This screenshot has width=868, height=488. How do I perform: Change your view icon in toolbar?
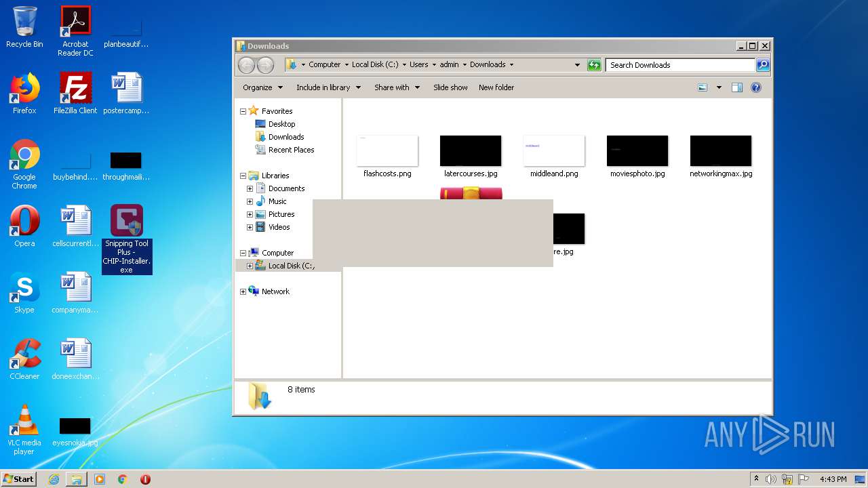click(x=703, y=87)
